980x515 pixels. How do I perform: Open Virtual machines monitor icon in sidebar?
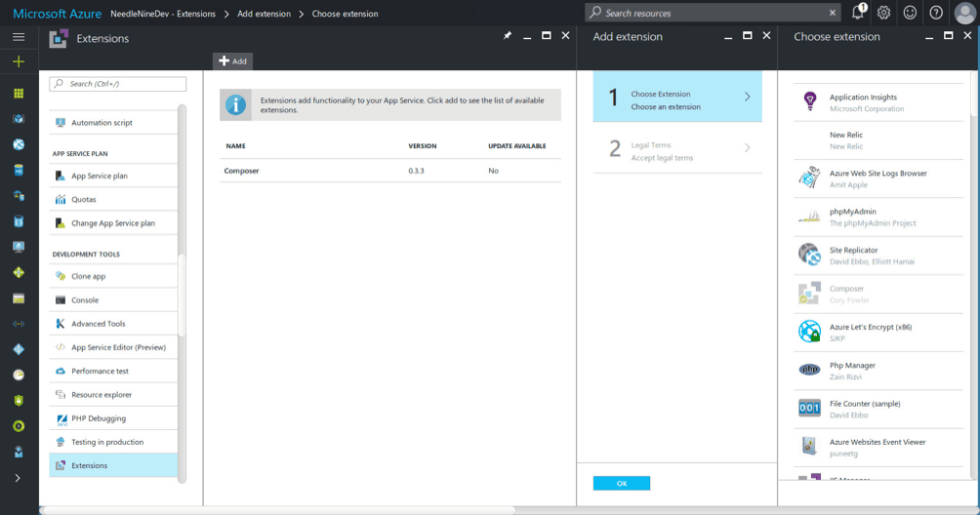pyautogui.click(x=19, y=247)
